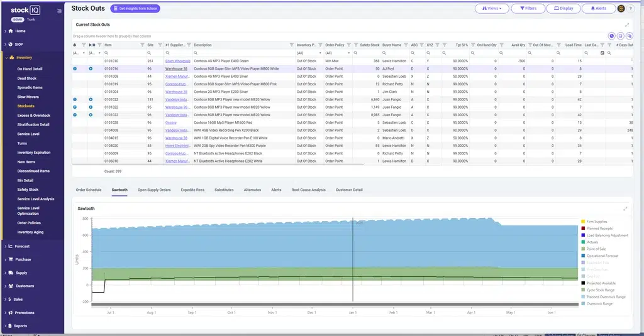
Task: Open the user profile avatar
Action: pos(621,8)
